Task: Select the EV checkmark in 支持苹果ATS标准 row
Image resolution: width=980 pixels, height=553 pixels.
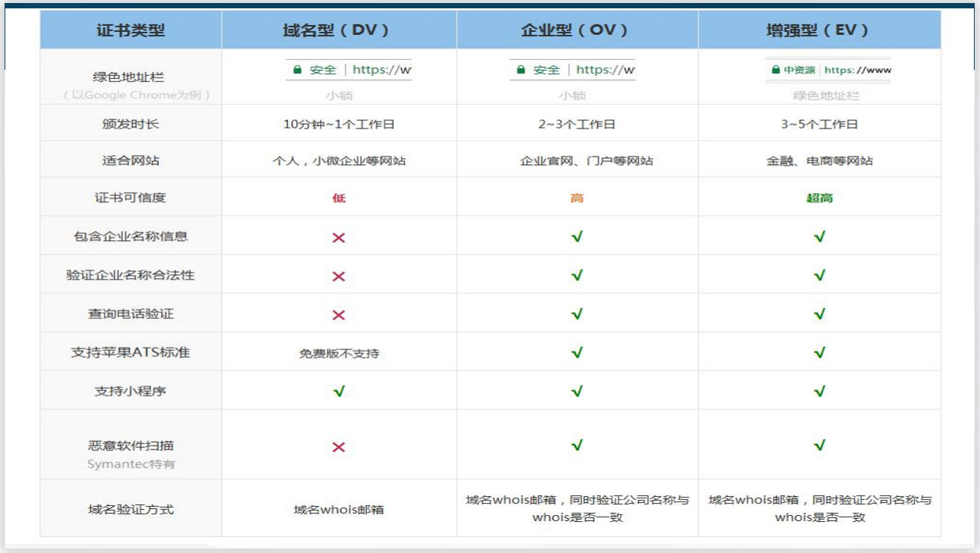Action: (x=819, y=352)
